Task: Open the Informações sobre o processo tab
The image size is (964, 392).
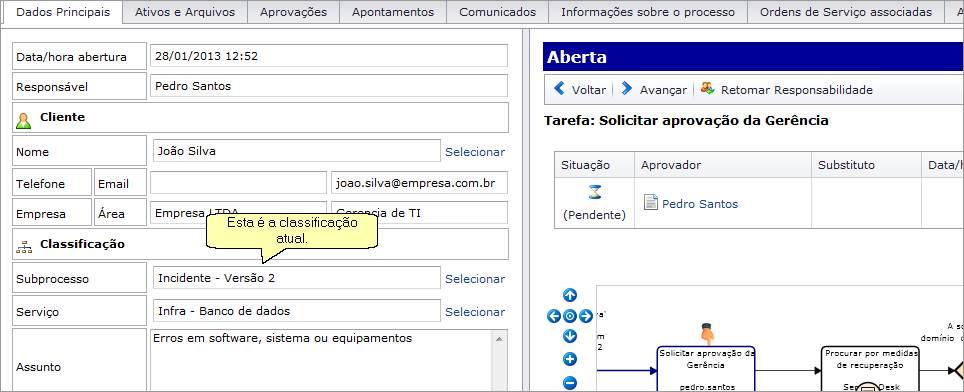Action: click(x=648, y=12)
